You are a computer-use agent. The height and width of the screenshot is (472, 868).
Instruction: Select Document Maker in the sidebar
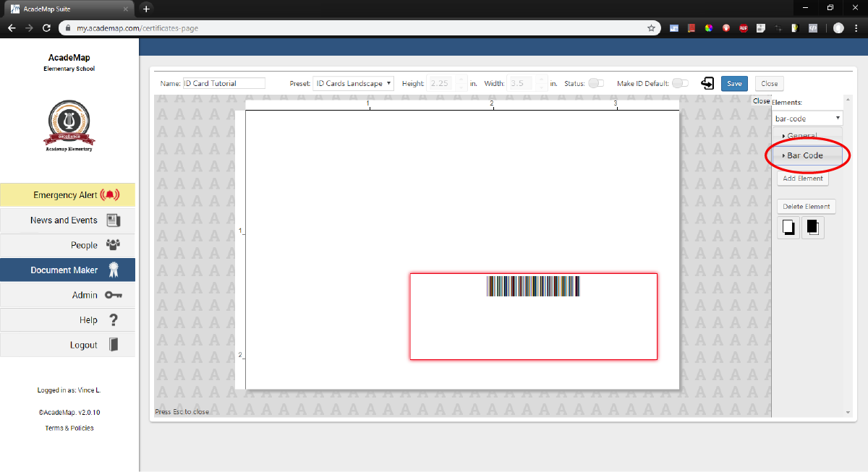coord(67,270)
